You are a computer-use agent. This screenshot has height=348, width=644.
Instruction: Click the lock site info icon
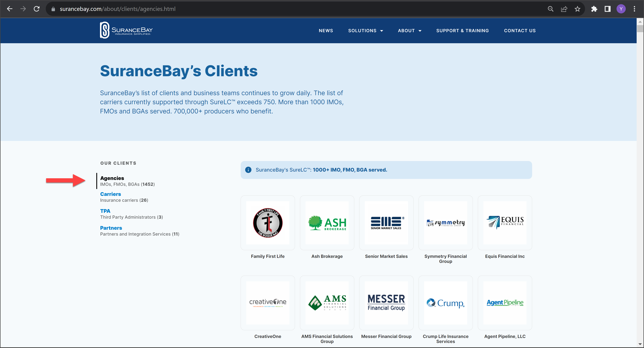(x=53, y=9)
